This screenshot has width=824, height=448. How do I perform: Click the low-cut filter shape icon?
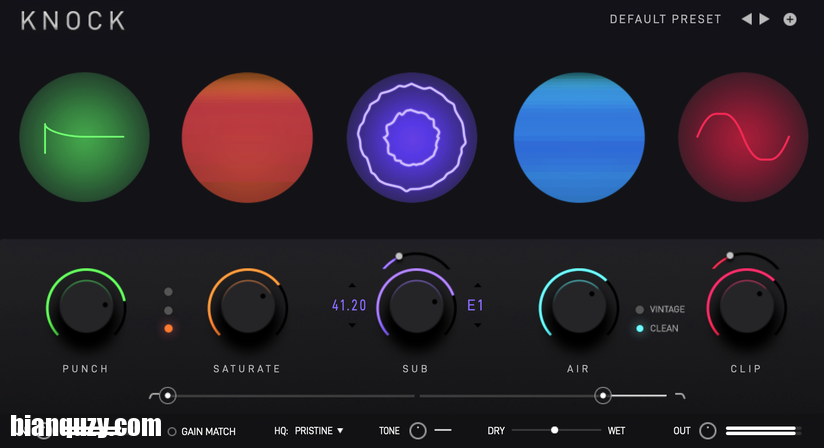[x=153, y=395]
